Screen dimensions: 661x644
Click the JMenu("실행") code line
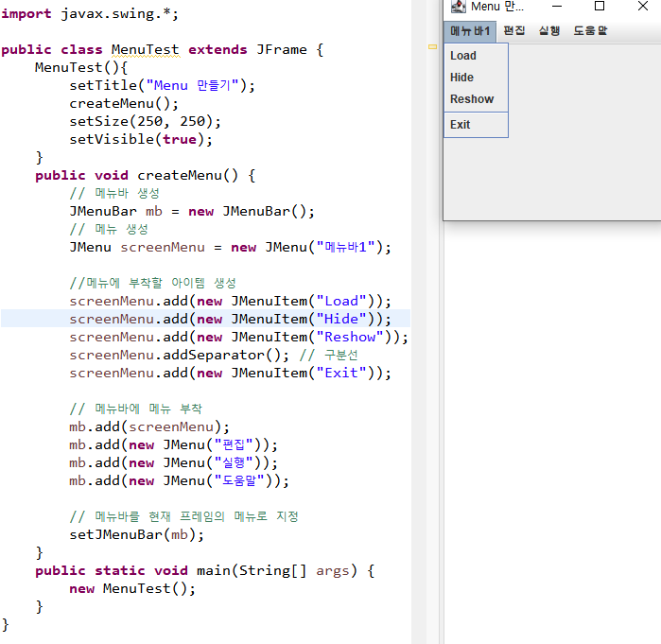tap(174, 462)
